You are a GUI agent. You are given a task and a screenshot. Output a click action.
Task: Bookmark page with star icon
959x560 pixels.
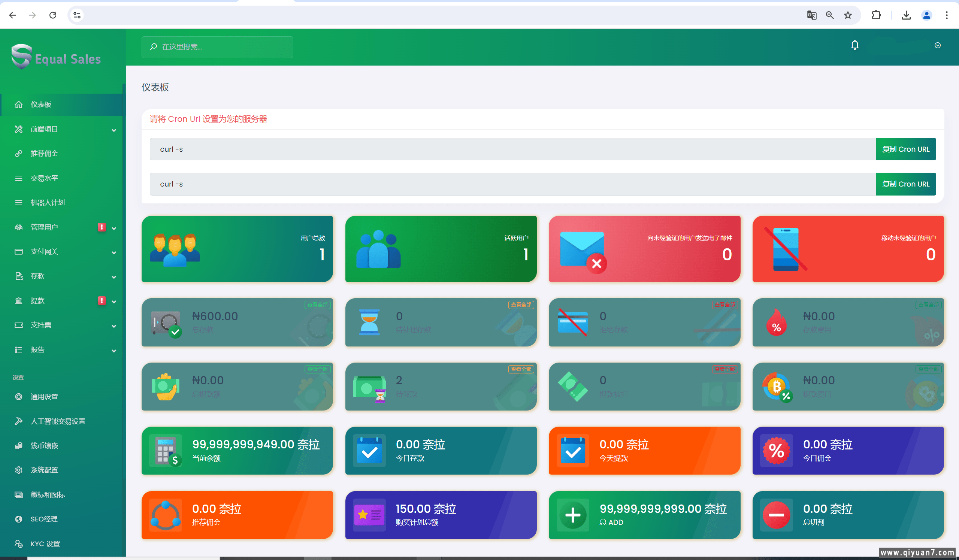847,15
